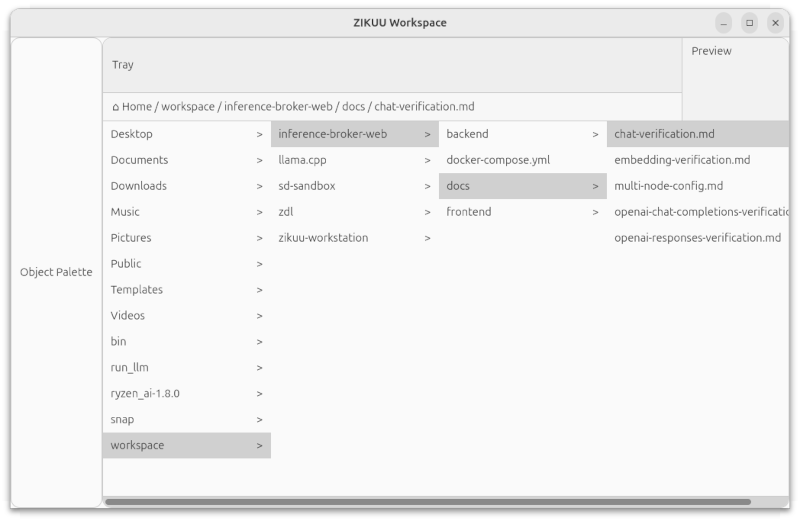Click the Home icon in breadcrumb
800x521 pixels.
click(116, 107)
